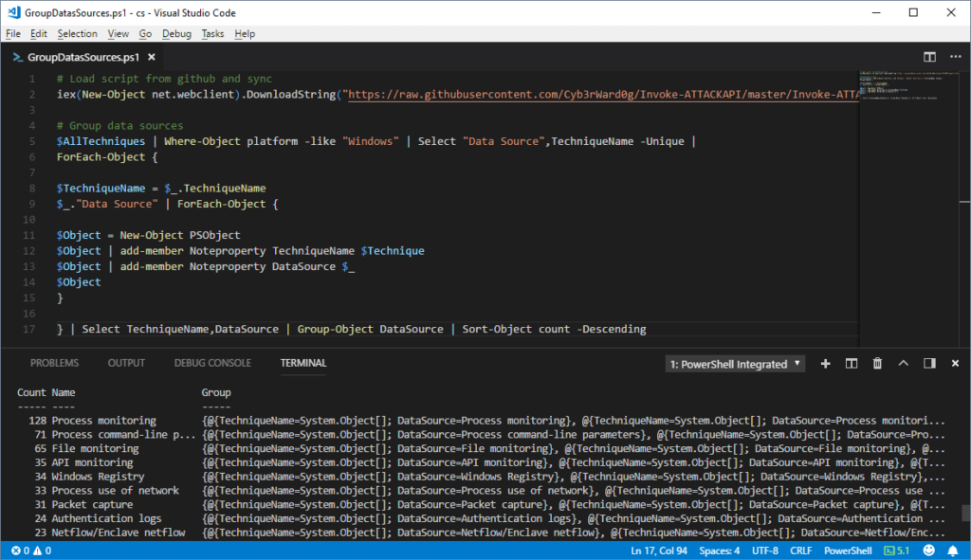Open the Debug menu

point(176,33)
